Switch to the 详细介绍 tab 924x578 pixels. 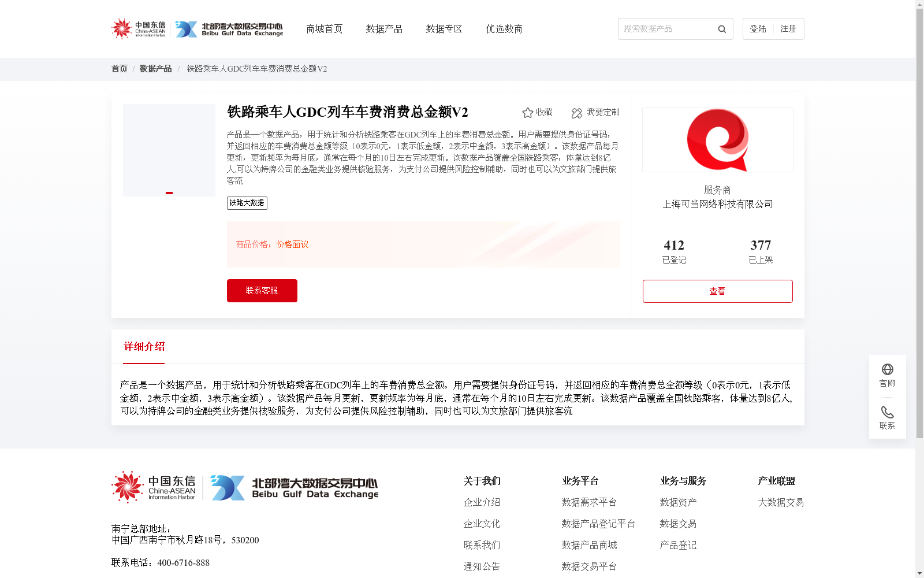point(144,347)
